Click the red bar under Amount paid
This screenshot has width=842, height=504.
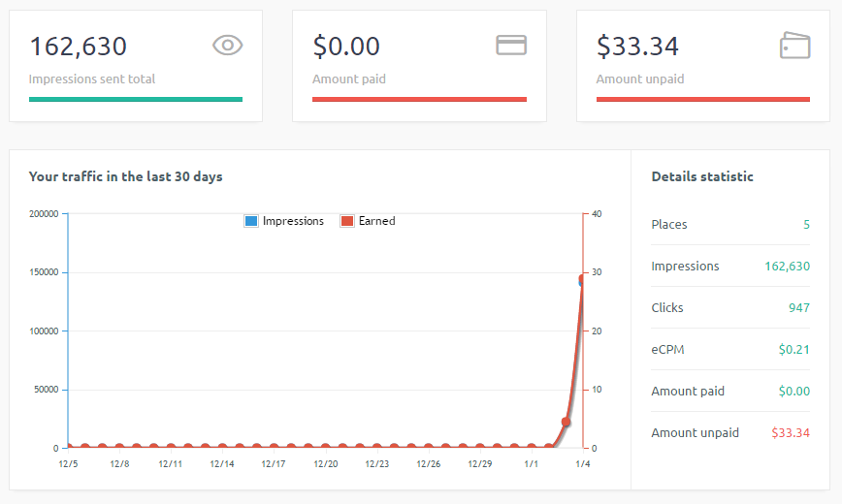(419, 99)
